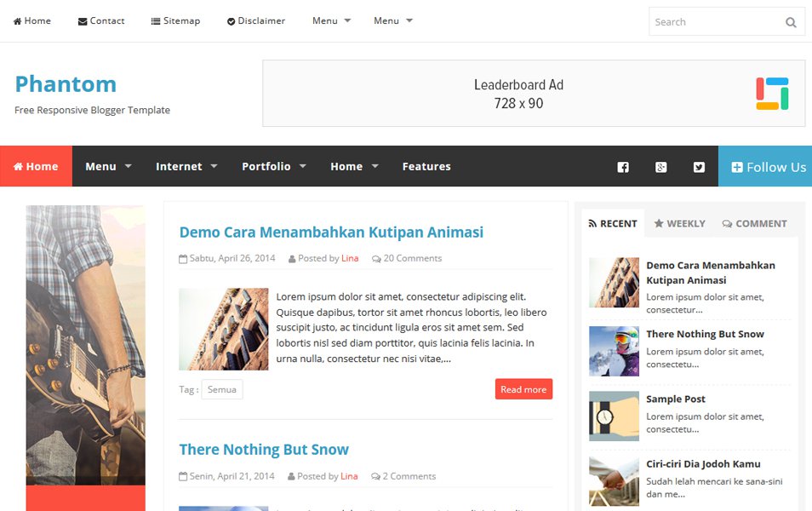
Task: Click author Lina on April 21 post
Action: point(349,476)
